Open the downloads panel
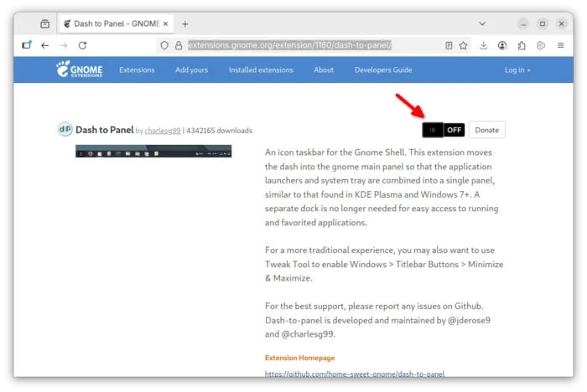 tap(483, 45)
